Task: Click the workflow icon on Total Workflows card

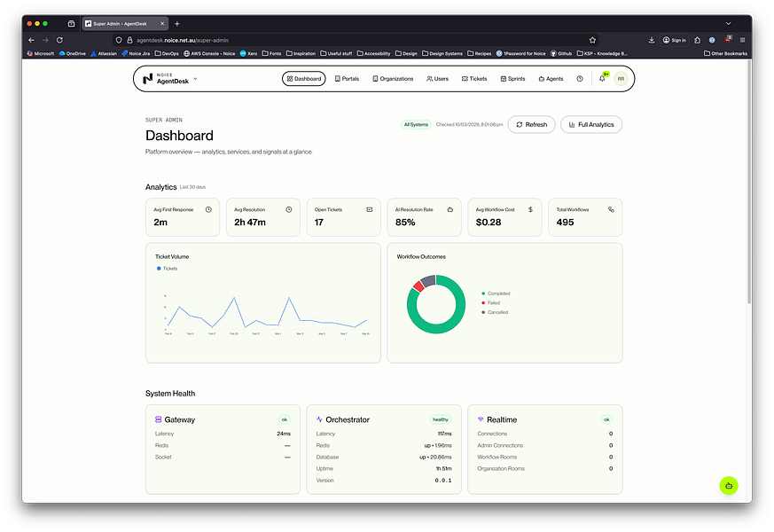Action: pos(611,209)
